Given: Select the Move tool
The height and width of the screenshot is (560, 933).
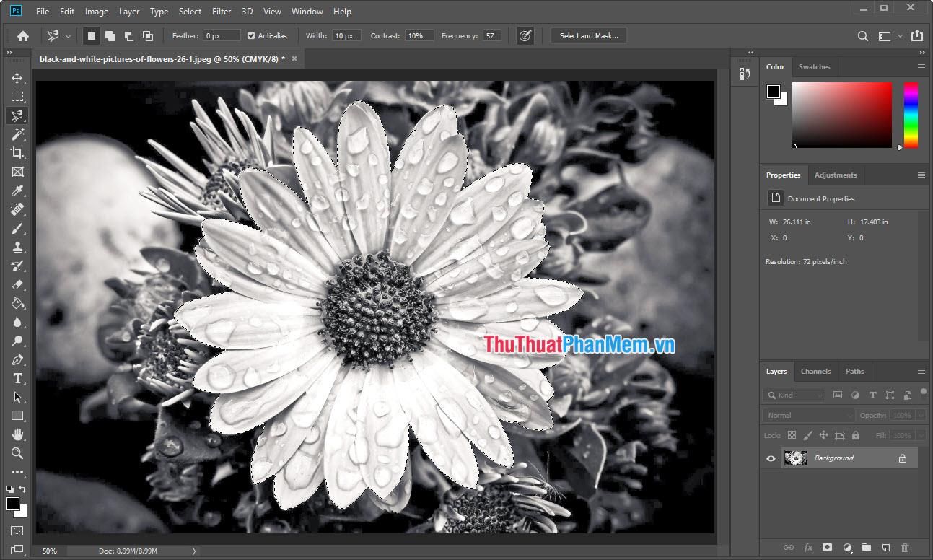Looking at the screenshot, I should pos(17,77).
